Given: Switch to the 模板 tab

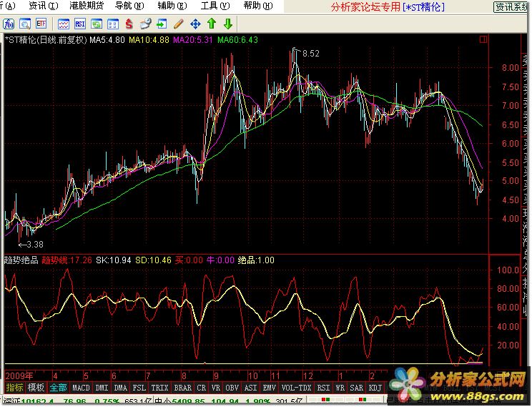Looking at the screenshot, I should click(x=36, y=387).
